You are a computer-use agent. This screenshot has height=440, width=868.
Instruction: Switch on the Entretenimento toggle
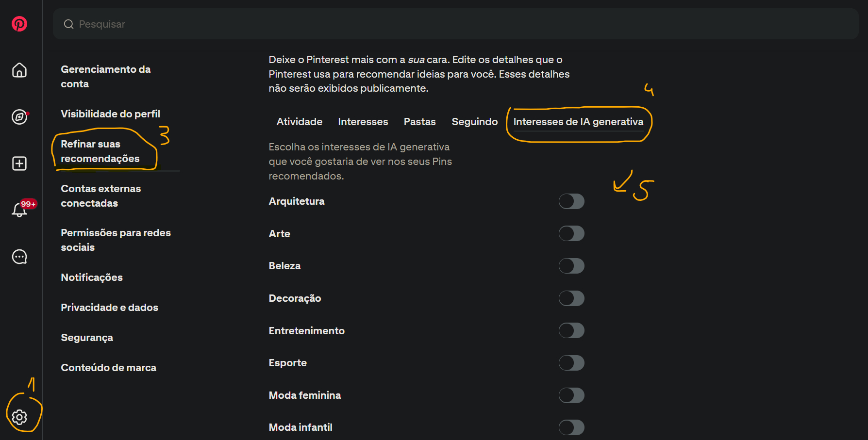coord(571,331)
